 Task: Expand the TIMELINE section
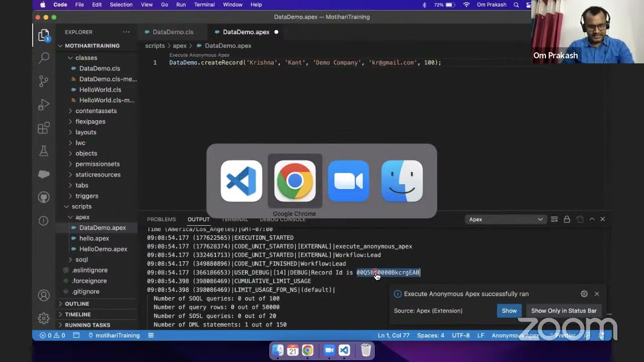(x=77, y=314)
